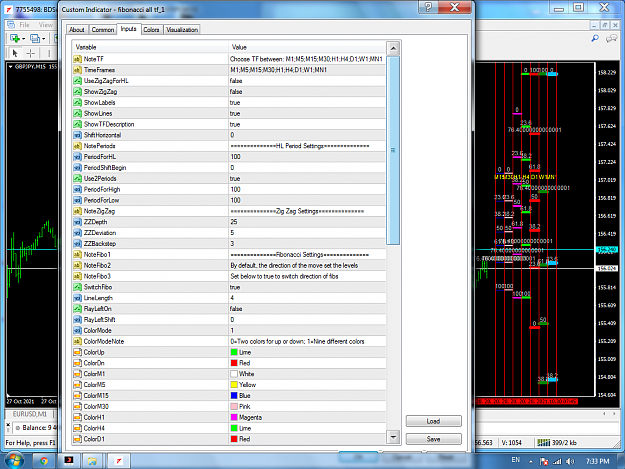Click PeriodForHL value 100
Viewport: 625px width, 469px height.
pyautogui.click(x=235, y=157)
